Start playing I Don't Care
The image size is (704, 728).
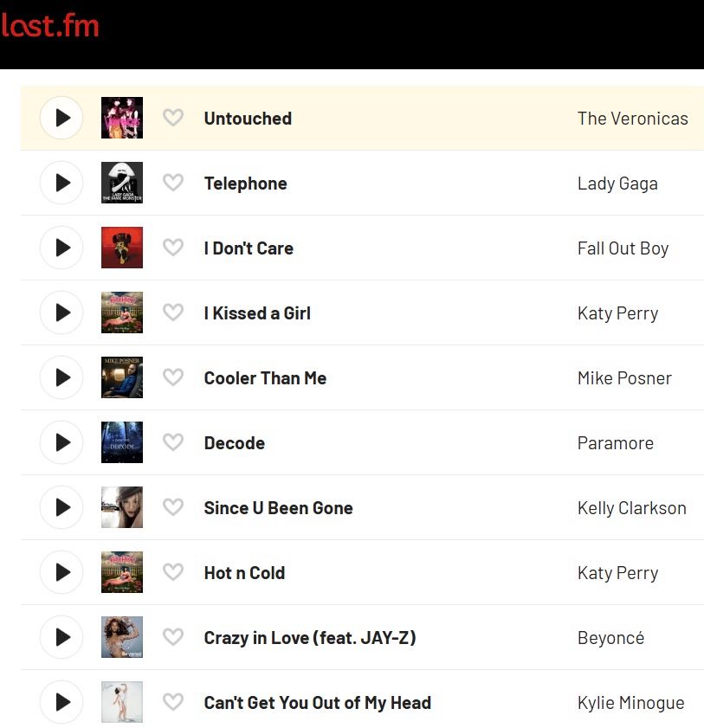(x=61, y=248)
